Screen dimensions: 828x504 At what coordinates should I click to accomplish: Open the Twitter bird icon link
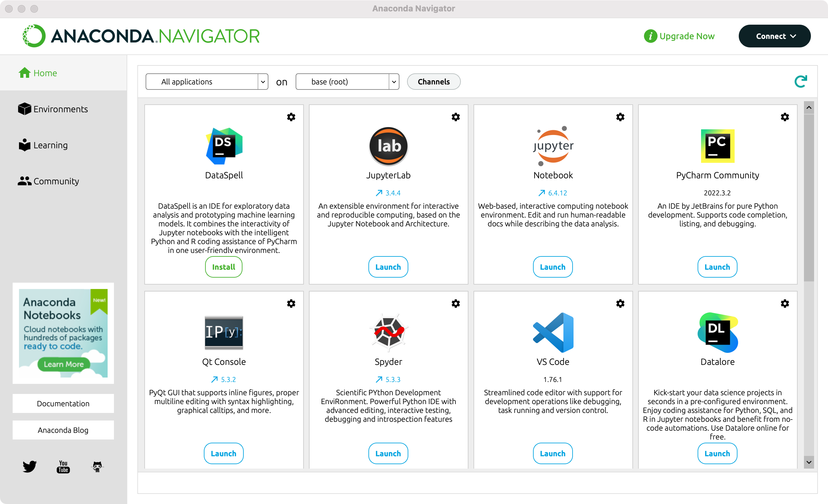[29, 466]
